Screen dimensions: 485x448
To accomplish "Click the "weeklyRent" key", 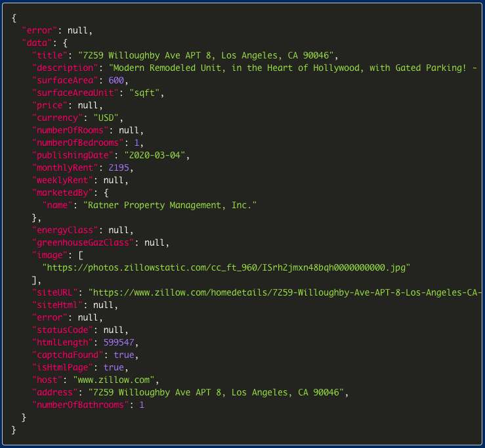I will (62, 180).
